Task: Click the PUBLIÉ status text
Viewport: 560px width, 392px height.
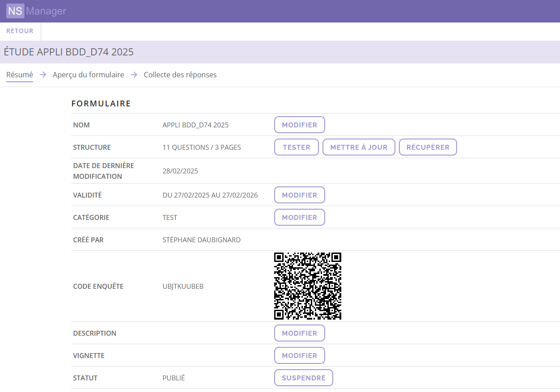Action: (173, 378)
